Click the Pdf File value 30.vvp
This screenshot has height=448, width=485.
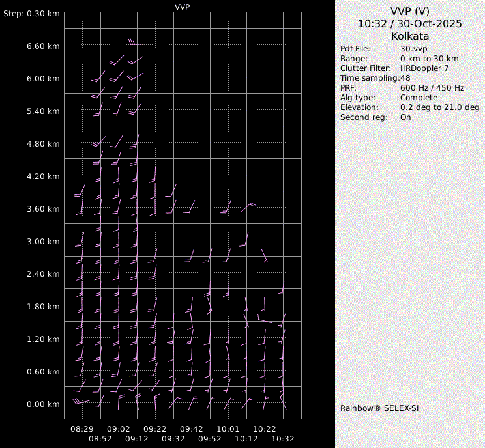413,49
